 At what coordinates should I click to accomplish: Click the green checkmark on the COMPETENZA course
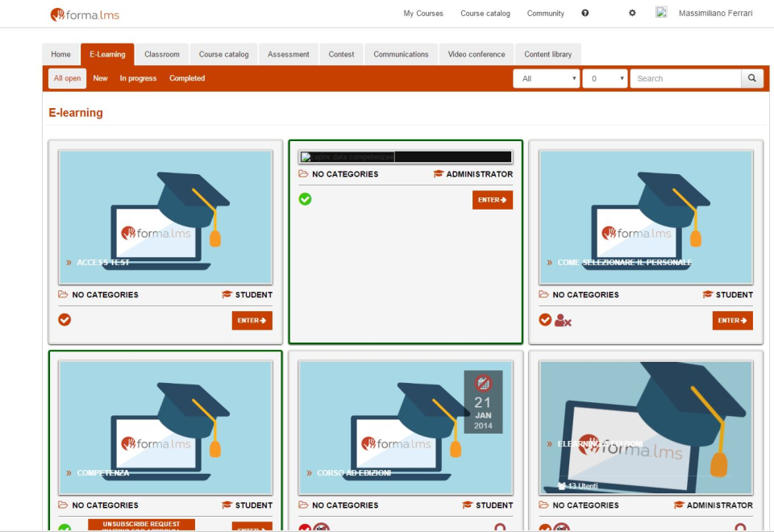click(64, 529)
